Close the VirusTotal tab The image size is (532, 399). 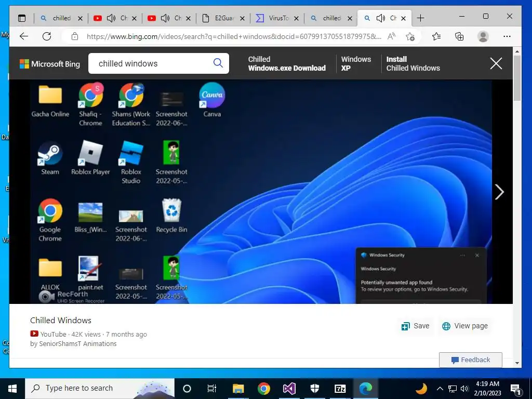296,18
